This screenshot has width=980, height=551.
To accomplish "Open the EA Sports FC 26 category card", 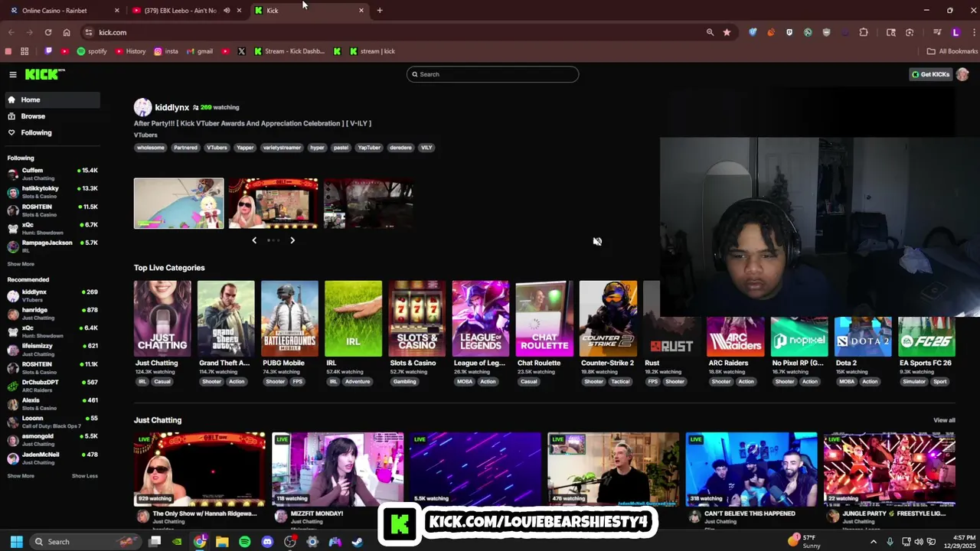I will pos(926,337).
